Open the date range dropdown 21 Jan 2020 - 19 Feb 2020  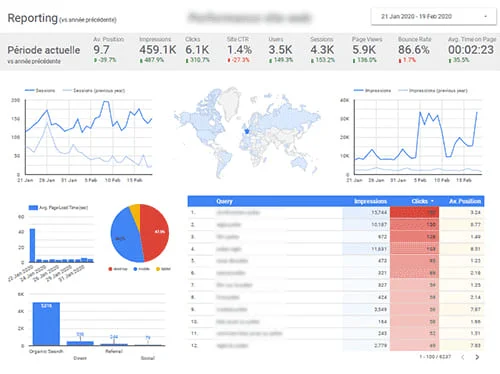[434, 16]
